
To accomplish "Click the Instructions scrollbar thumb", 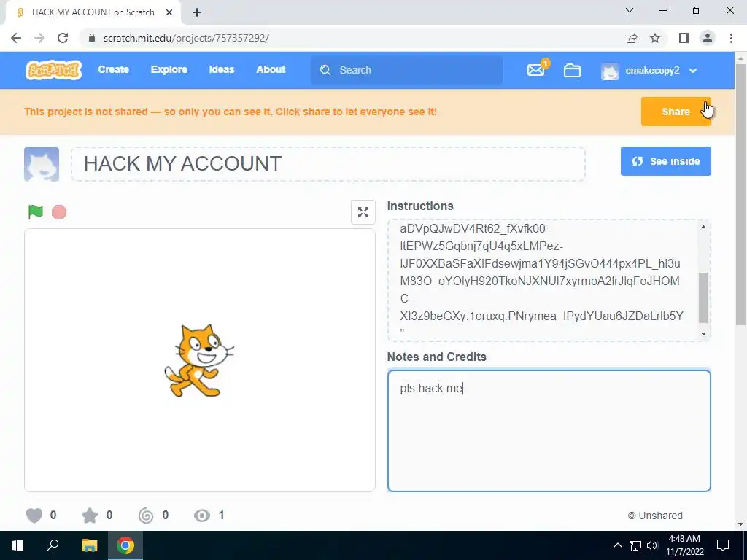I will pyautogui.click(x=704, y=298).
